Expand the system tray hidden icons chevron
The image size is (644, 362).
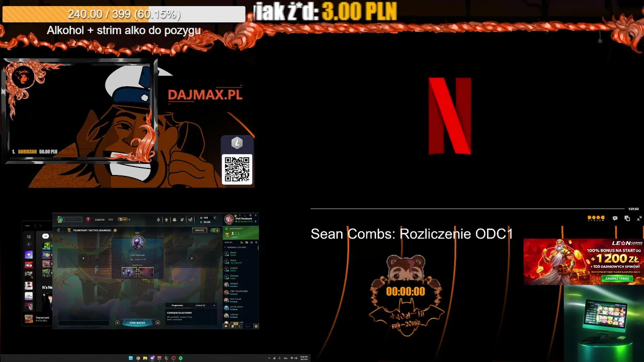point(269,358)
